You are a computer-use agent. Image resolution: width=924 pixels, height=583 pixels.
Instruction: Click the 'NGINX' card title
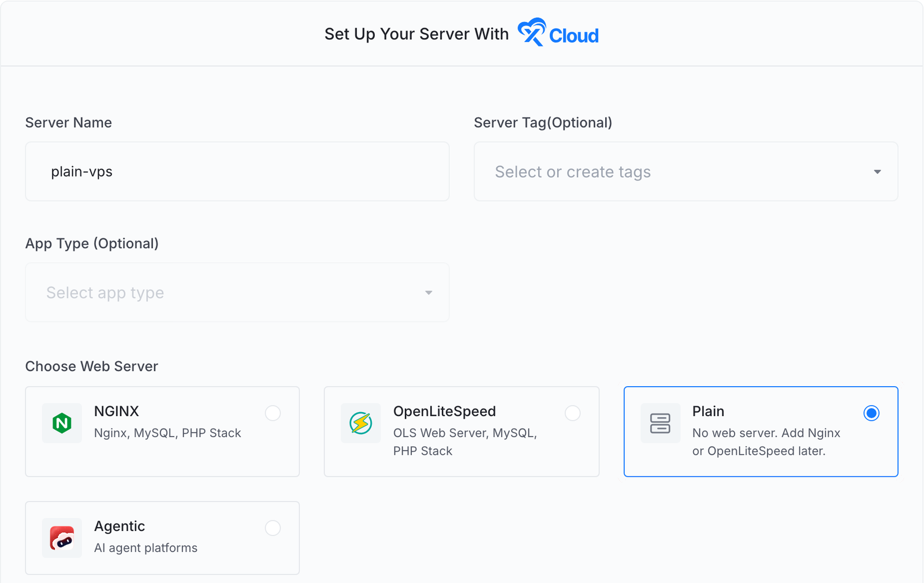(117, 411)
